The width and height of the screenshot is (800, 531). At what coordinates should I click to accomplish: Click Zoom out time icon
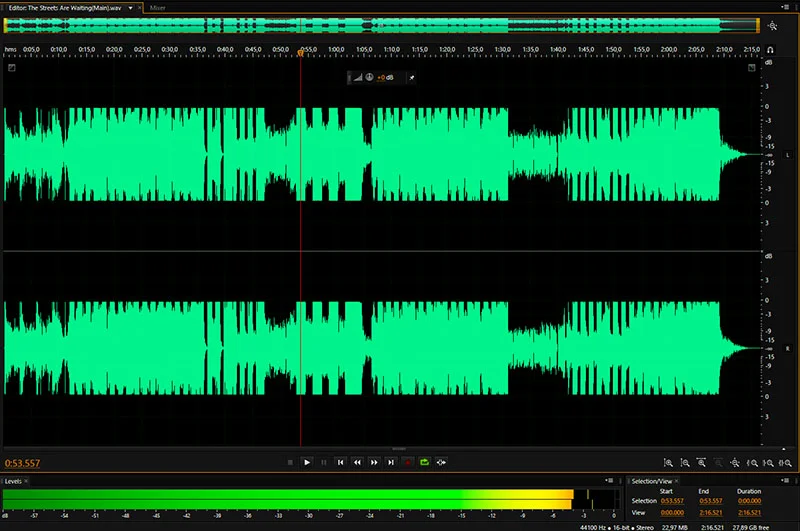click(x=718, y=463)
